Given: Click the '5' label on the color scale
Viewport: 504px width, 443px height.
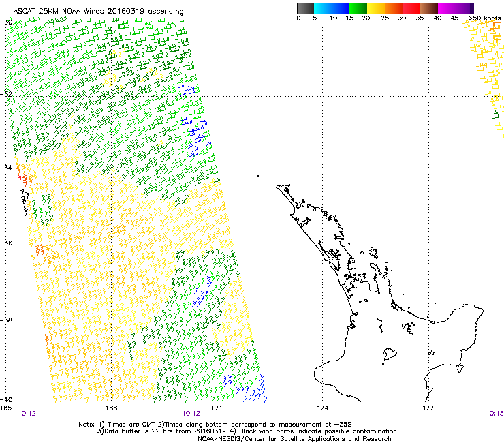Looking at the screenshot, I should coord(315,18).
